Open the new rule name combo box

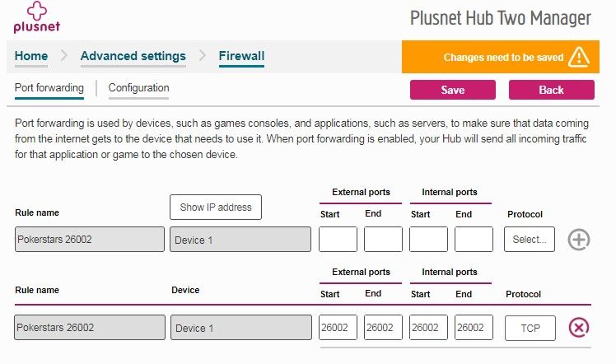coord(90,240)
